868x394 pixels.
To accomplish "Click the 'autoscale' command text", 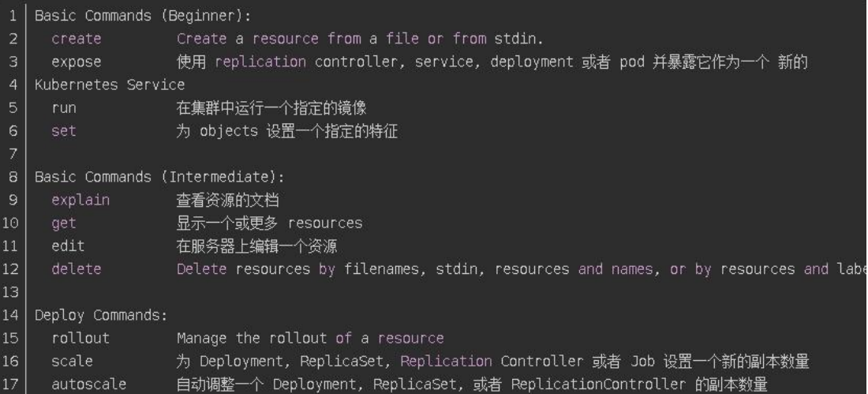I will tap(88, 385).
